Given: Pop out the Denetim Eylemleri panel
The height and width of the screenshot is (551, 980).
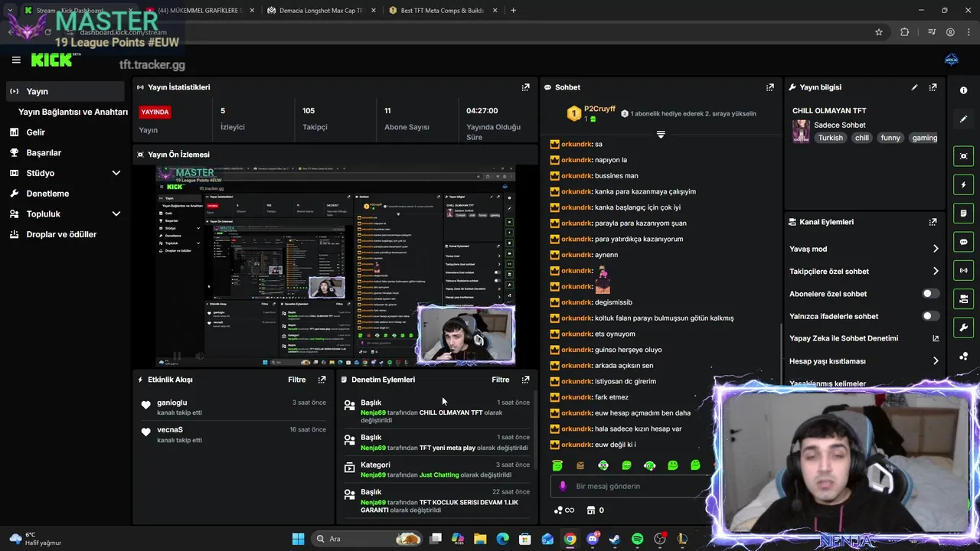Looking at the screenshot, I should click(x=525, y=380).
